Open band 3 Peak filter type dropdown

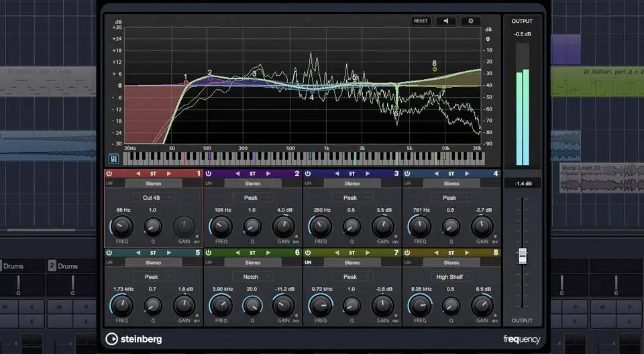pos(352,198)
